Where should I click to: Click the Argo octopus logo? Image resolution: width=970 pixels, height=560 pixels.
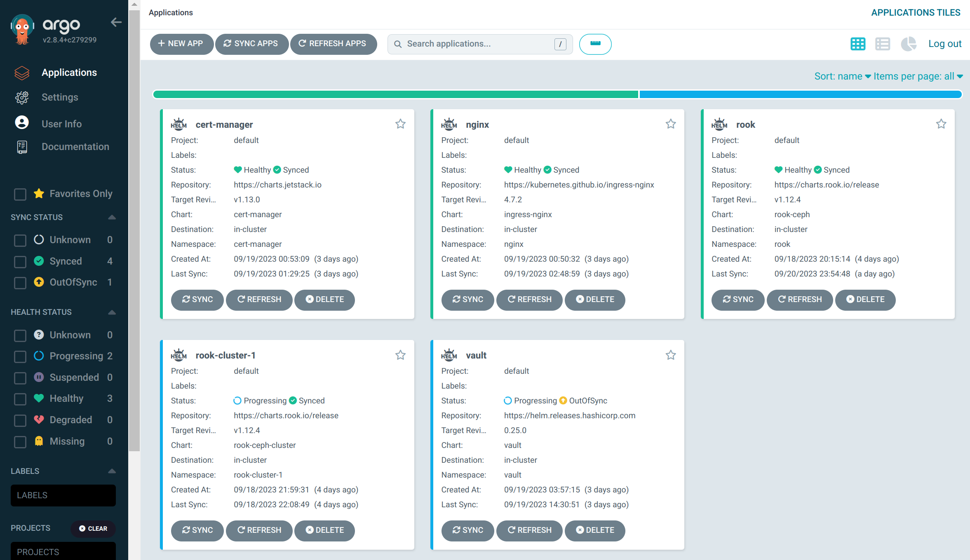22,29
